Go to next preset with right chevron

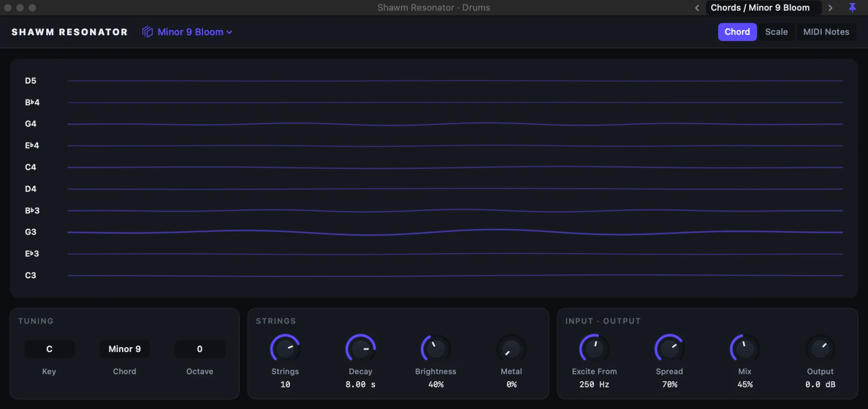(830, 8)
